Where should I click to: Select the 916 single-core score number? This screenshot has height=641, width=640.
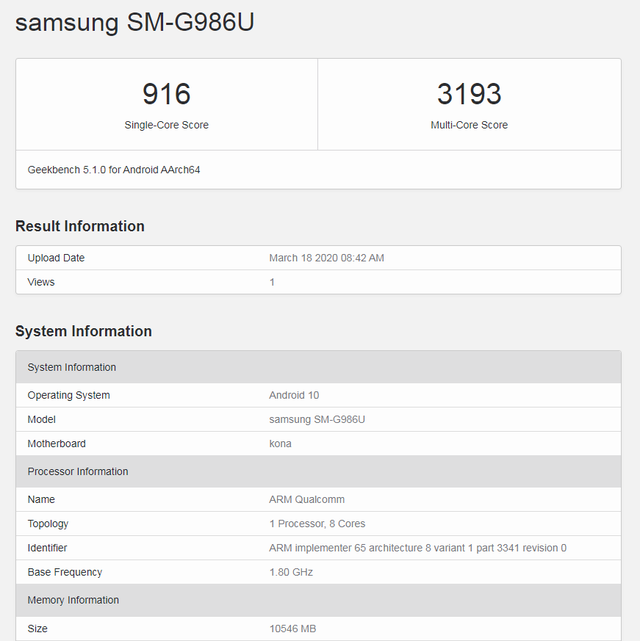166,94
